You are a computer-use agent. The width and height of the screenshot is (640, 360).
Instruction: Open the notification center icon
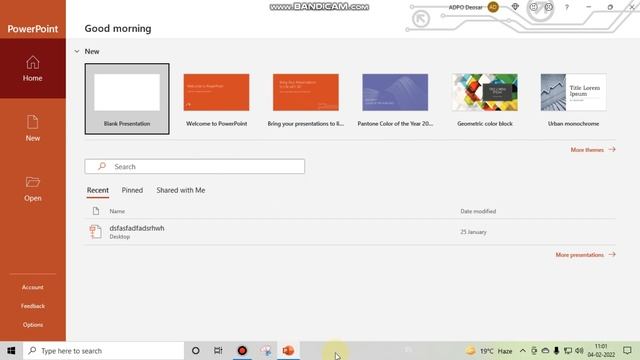(x=627, y=351)
